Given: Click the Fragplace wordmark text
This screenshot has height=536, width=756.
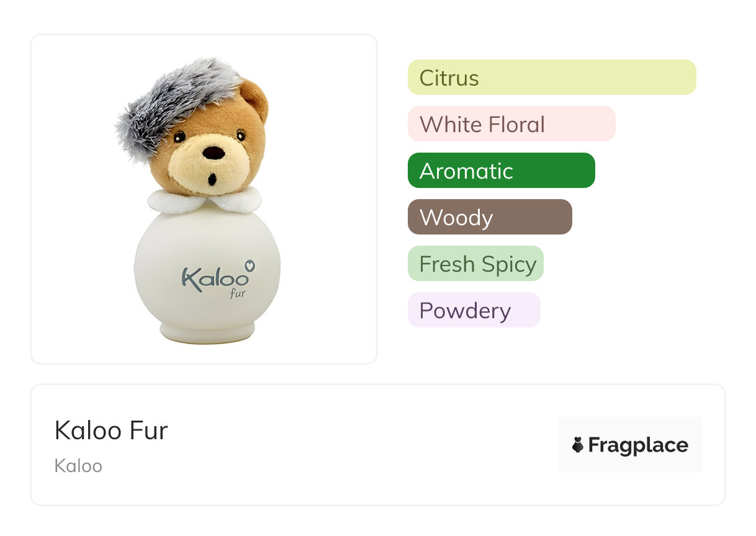Looking at the screenshot, I should pyautogui.click(x=637, y=445).
